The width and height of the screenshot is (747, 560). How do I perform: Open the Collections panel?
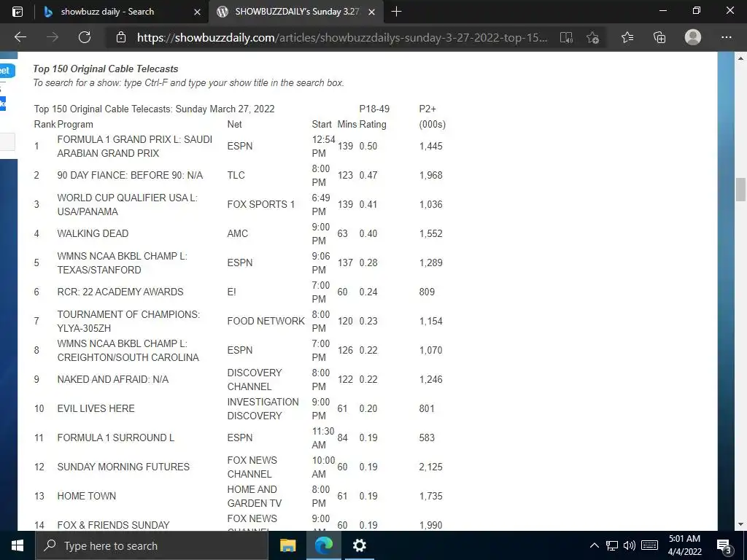coord(659,37)
